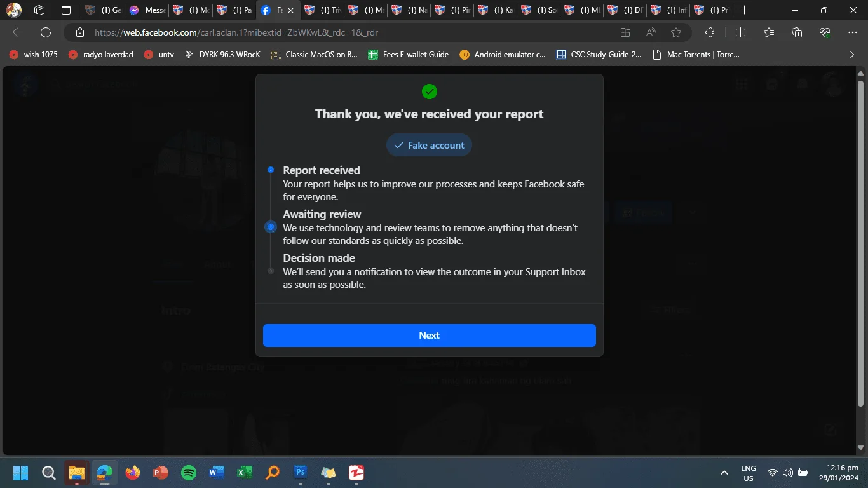Add page to favorites with star icon

(676, 32)
